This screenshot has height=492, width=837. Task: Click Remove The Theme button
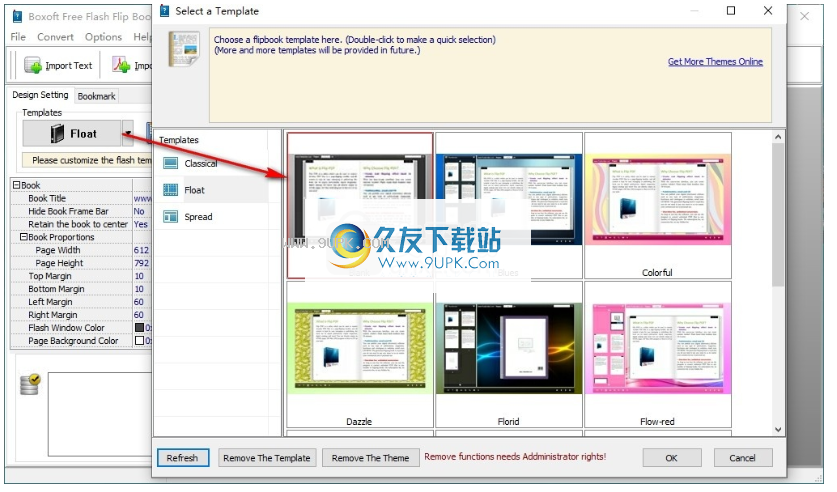click(x=370, y=458)
